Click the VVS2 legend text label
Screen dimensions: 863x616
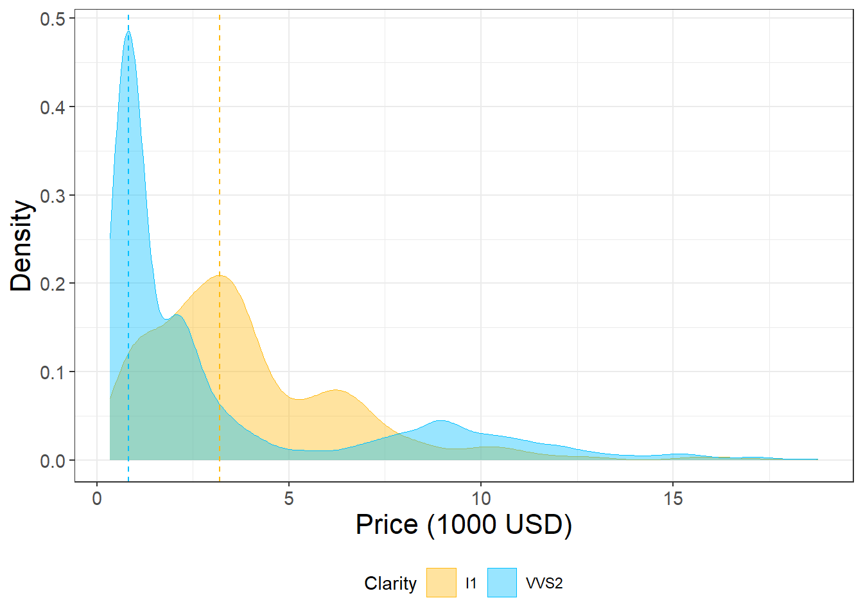coord(544,583)
